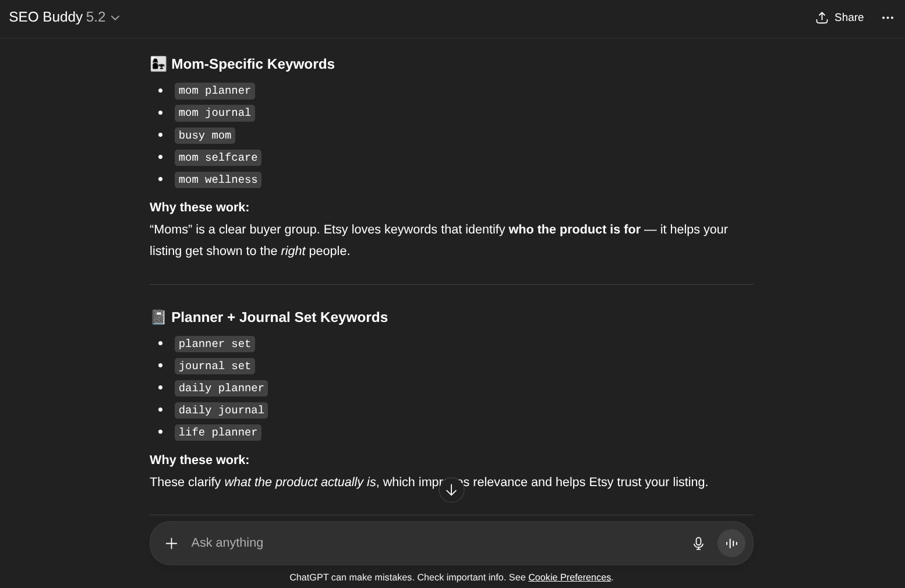Click the plus icon to add attachments
The image size is (905, 588).
(171, 543)
